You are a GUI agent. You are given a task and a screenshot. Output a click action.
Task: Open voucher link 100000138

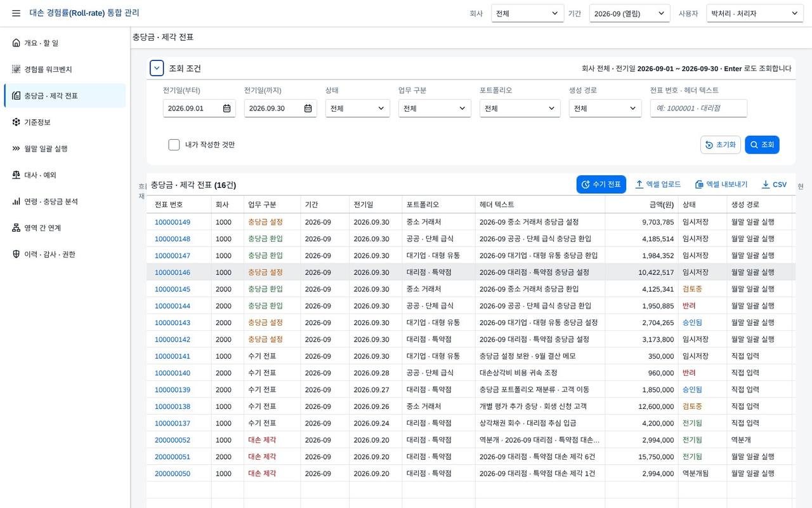tap(173, 406)
